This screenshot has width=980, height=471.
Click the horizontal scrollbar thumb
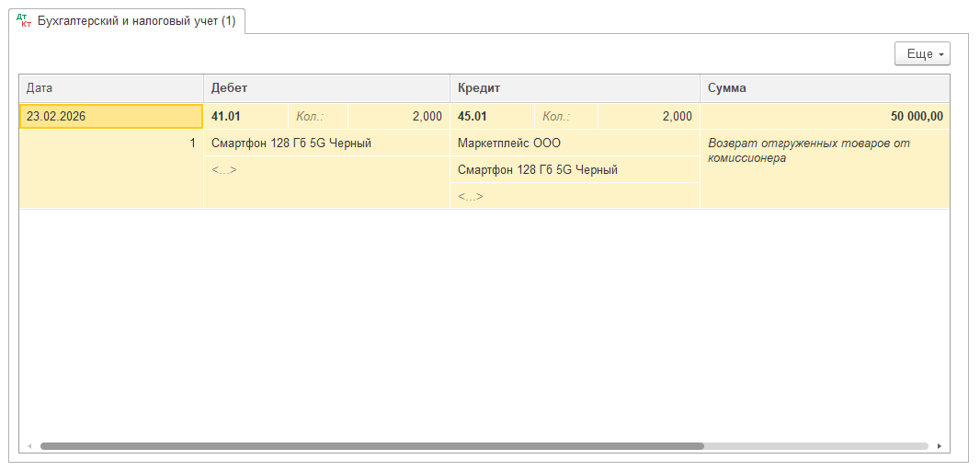pos(372,446)
